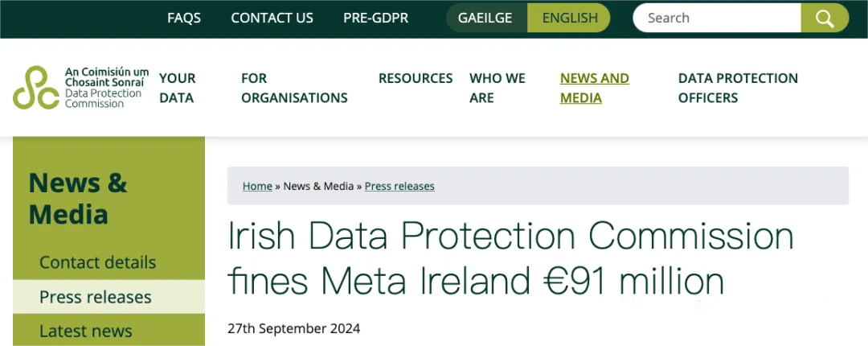This screenshot has width=868, height=346.
Task: Open the FAQs page
Action: (184, 18)
